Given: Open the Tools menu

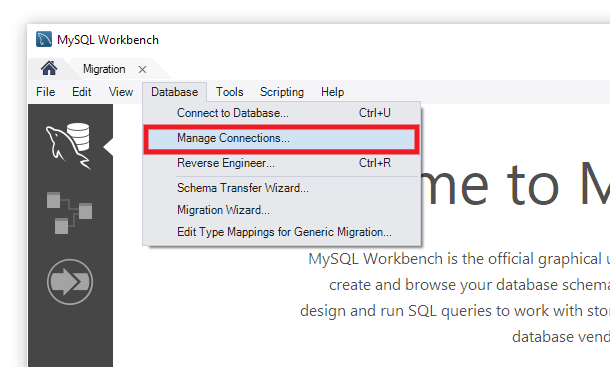Looking at the screenshot, I should [230, 92].
